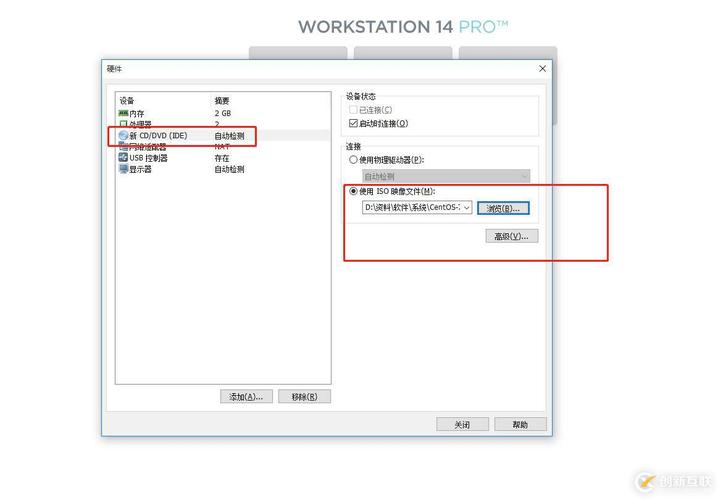
Task: Toggle the 已连接(C) connected checkbox
Action: point(353,110)
